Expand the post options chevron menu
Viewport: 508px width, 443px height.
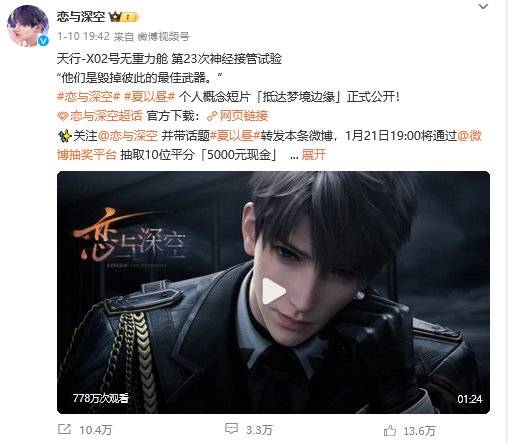[483, 6]
